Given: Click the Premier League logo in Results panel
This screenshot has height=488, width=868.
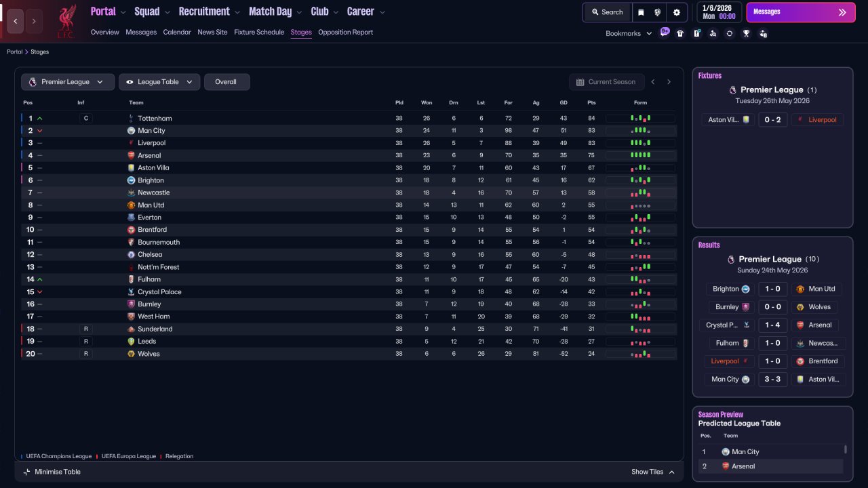Looking at the screenshot, I should [731, 260].
